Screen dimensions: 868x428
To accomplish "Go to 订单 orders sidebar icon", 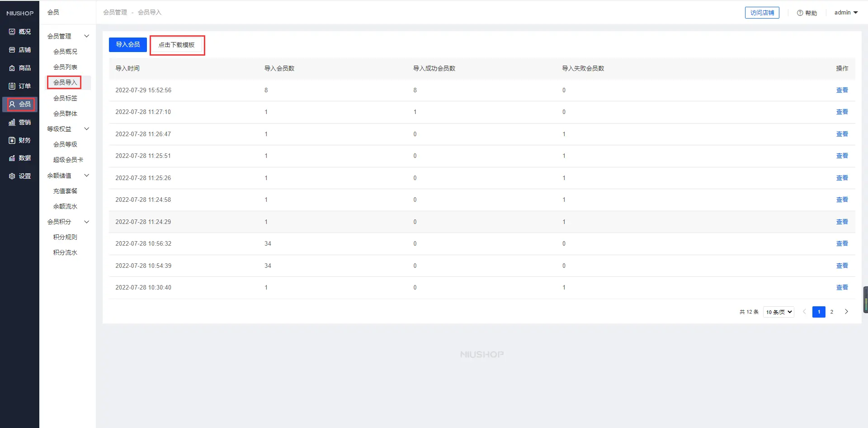I will pos(12,86).
